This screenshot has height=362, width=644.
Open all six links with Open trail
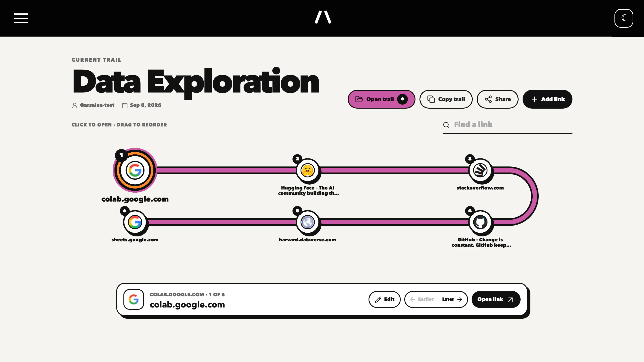click(x=381, y=99)
